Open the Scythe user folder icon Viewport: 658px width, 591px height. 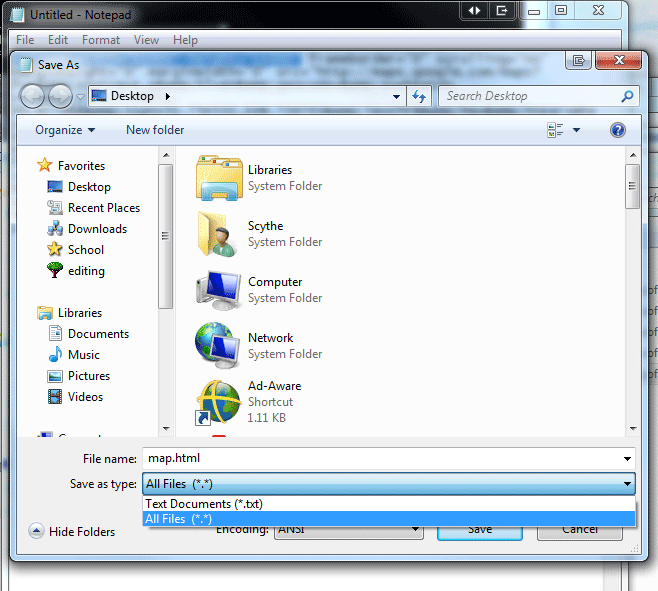[x=217, y=234]
